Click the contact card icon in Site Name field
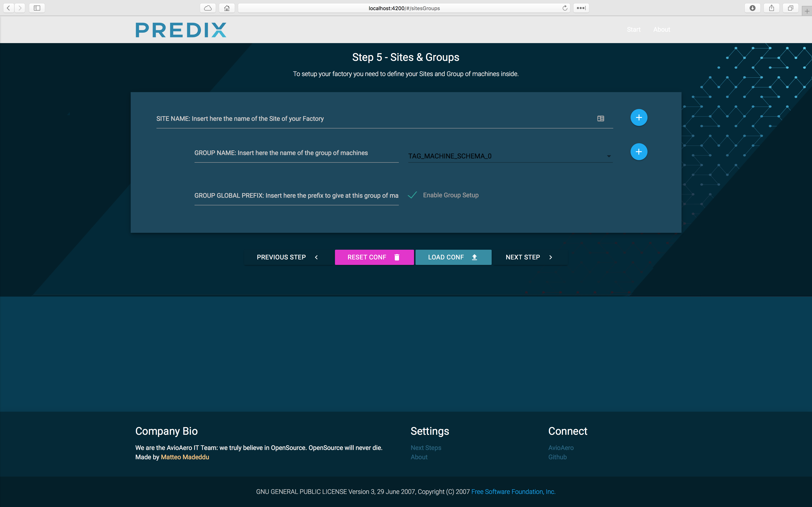The image size is (812, 507). point(601,118)
